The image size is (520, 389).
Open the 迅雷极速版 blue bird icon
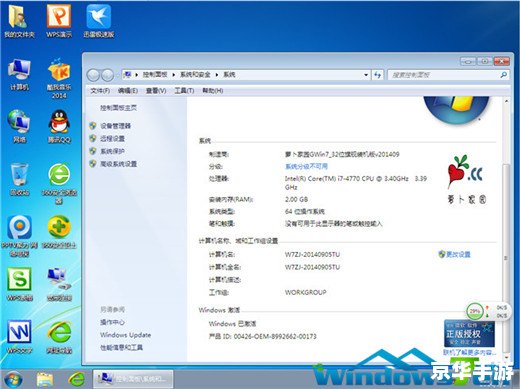[99, 21]
